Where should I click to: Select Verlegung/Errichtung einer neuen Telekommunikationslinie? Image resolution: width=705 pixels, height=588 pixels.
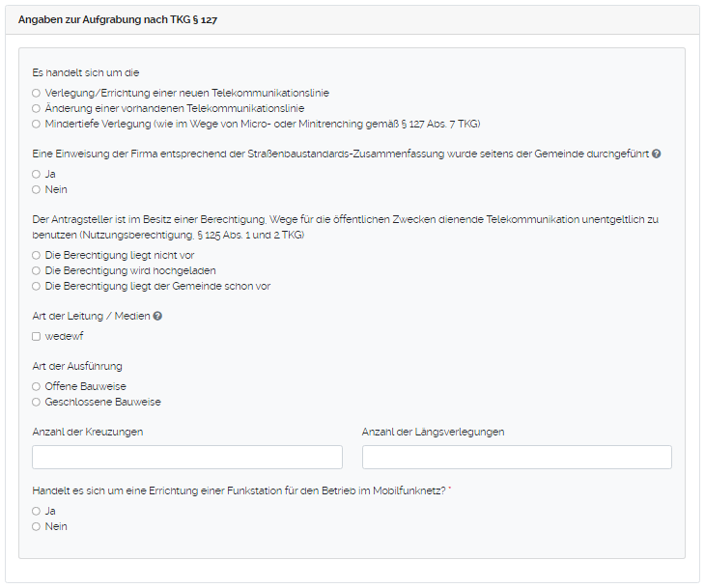click(36, 93)
